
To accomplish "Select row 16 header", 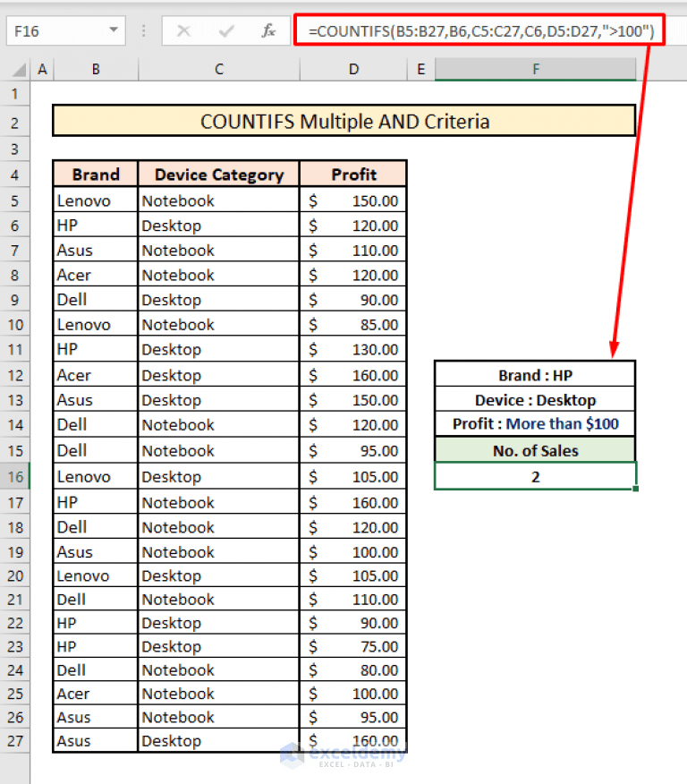I will point(15,476).
